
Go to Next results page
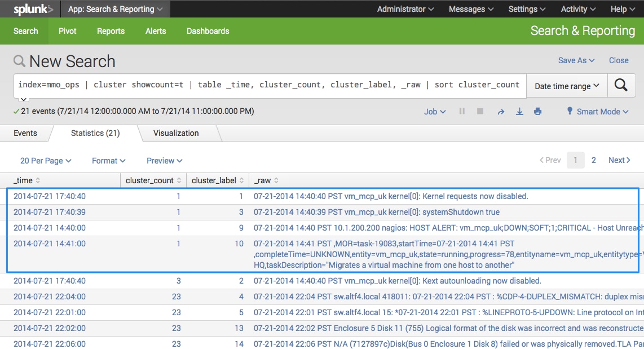pos(619,160)
